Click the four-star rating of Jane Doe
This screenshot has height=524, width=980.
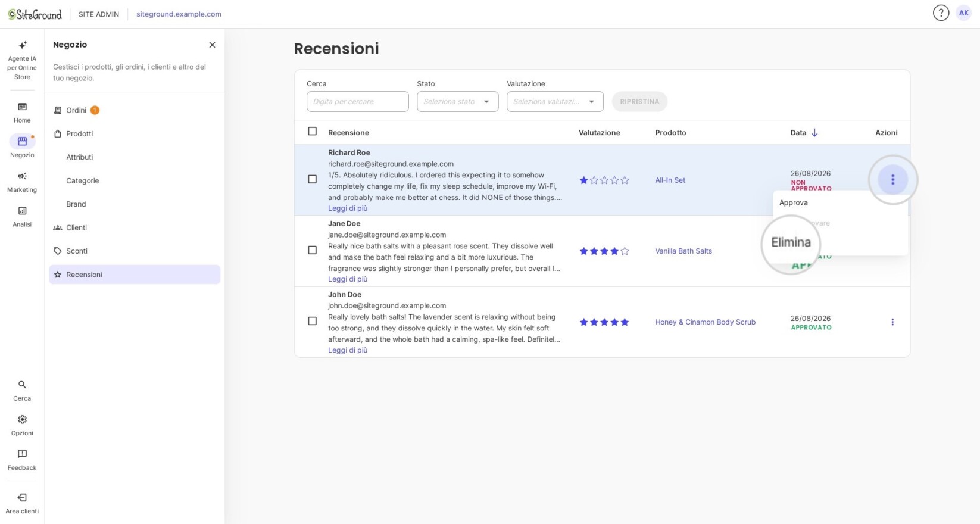(x=604, y=251)
